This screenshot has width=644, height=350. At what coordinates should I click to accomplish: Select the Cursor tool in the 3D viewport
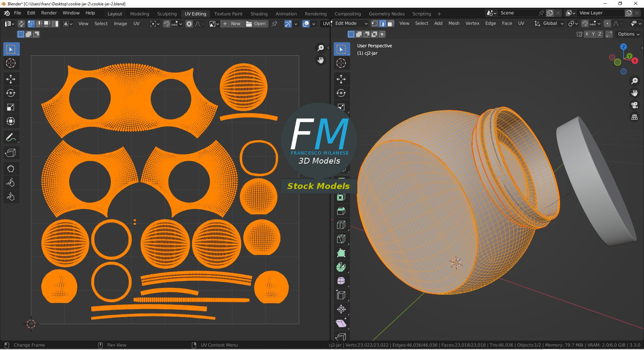point(341,63)
